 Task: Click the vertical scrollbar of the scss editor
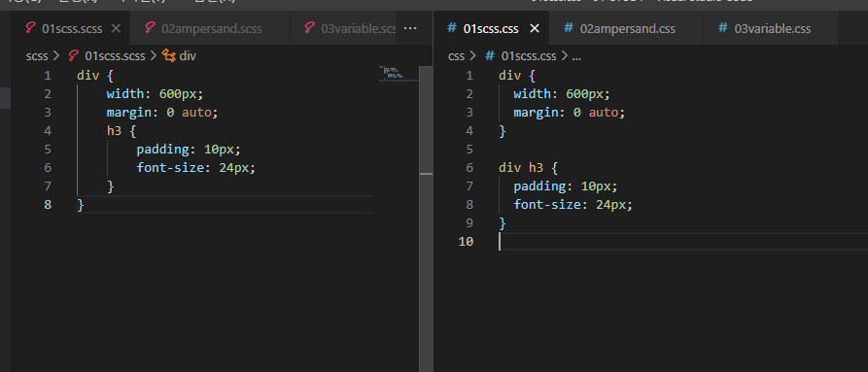click(426, 219)
